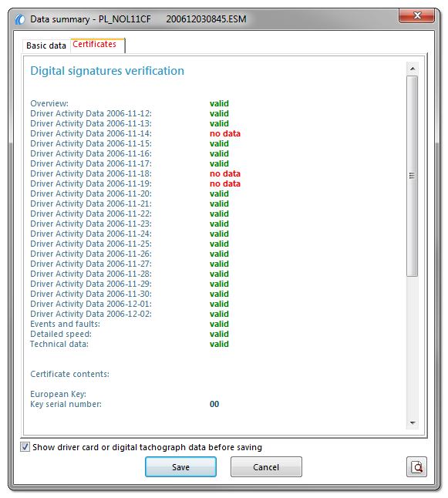Image resolution: width=448 pixels, height=498 pixels.
Task: Click 'no data' status for 2006-11-14
Action: coord(225,133)
